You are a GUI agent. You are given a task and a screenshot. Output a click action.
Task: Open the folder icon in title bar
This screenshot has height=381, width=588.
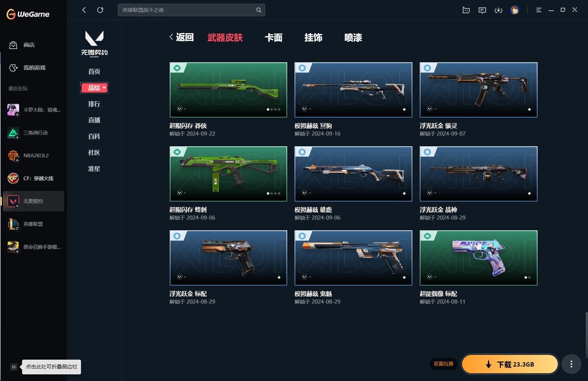coord(466,10)
